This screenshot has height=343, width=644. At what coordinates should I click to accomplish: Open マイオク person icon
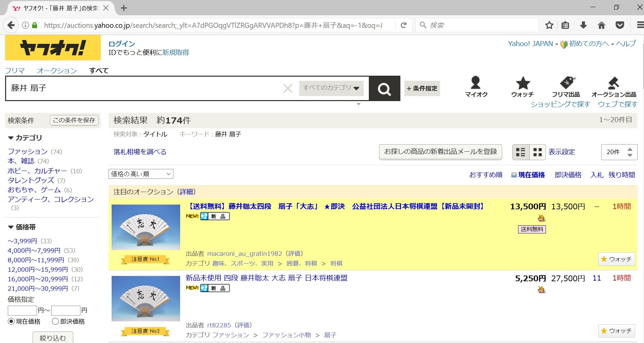[x=476, y=87]
